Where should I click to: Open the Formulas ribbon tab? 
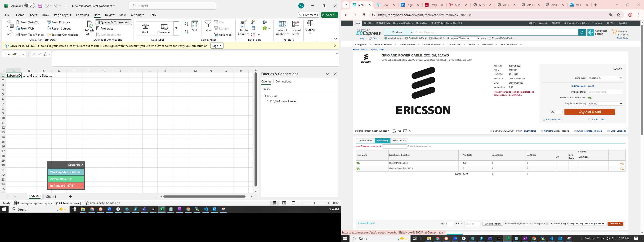[x=82, y=15]
